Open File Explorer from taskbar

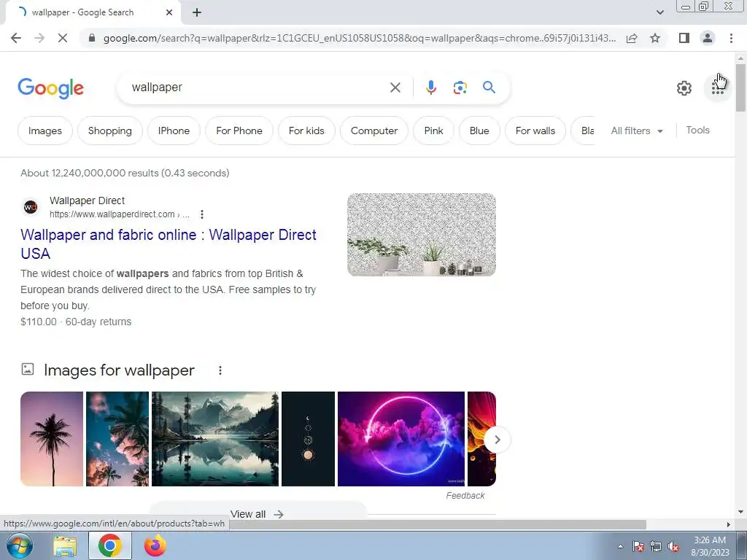[x=65, y=545]
